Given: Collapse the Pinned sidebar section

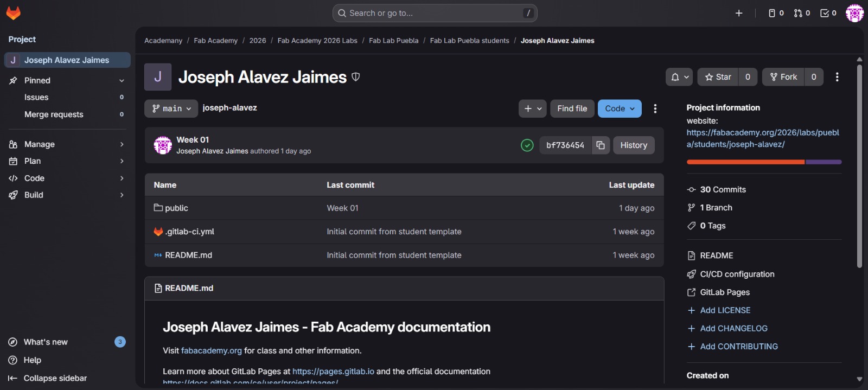Looking at the screenshot, I should (122, 81).
